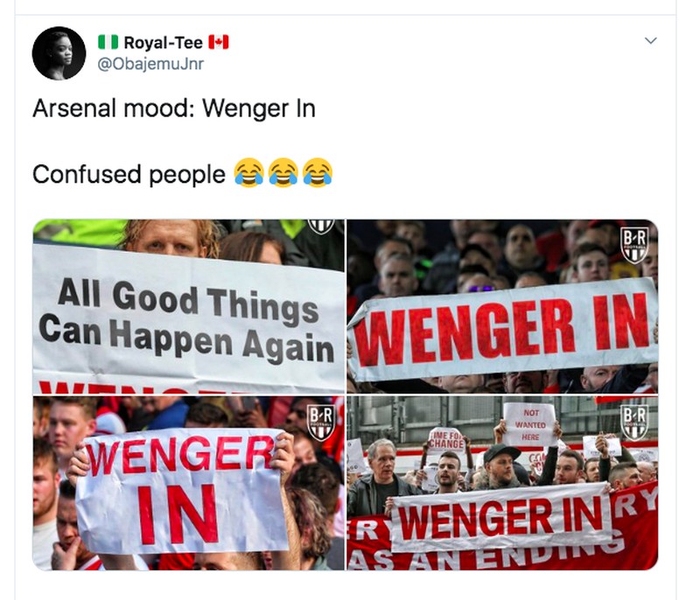
Task: Click the B/R logo in the bottom-left photo
Action: [320, 422]
